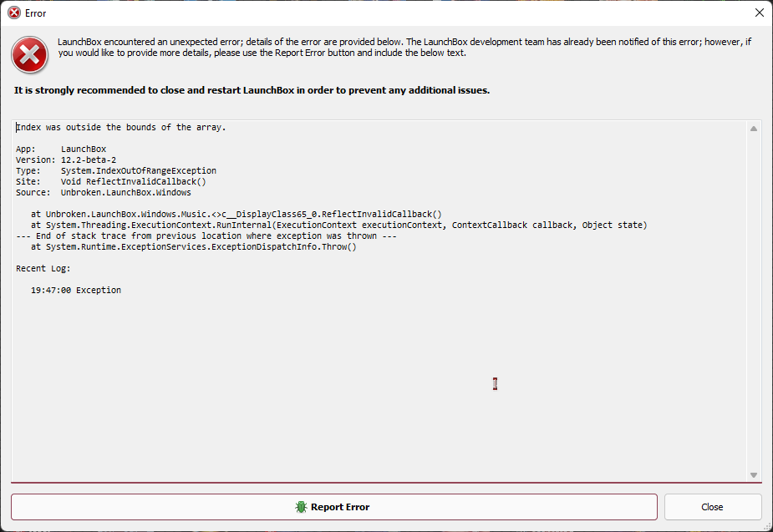Click the 'System.IndexOutOfRangeException' type text
Viewport: 773px width, 532px height.
(x=139, y=170)
